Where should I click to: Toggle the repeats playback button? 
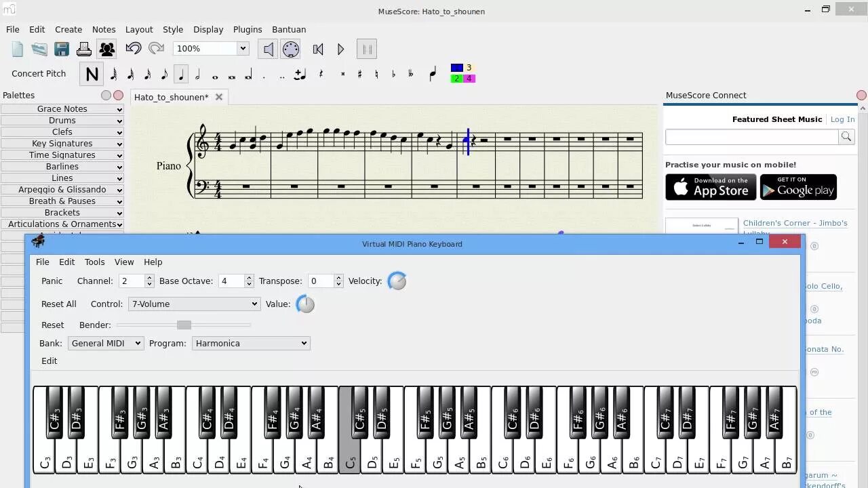(367, 49)
